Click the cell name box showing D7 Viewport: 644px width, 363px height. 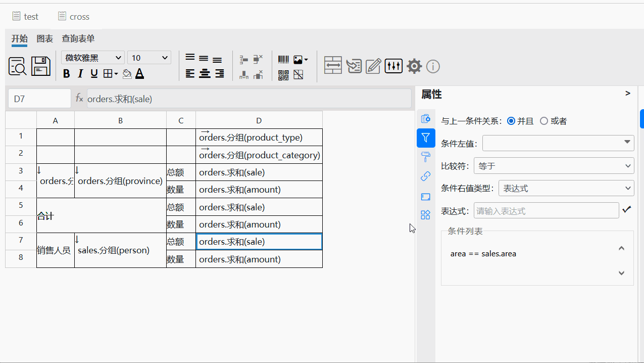(x=39, y=99)
